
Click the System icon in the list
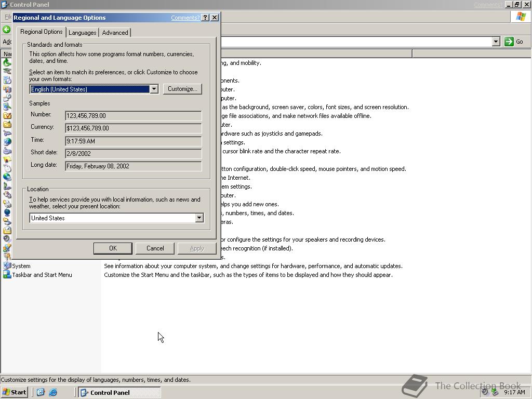coord(7,265)
